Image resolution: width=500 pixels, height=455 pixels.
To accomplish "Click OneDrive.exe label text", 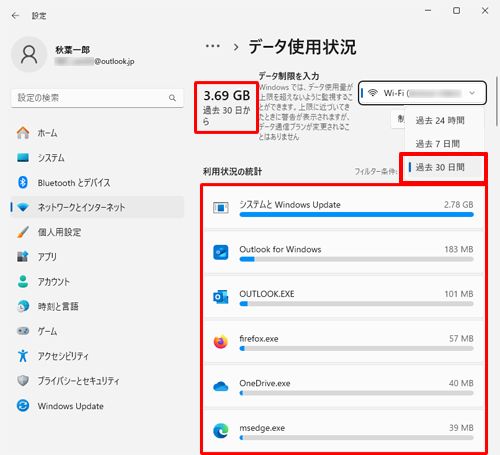I will coord(265,383).
